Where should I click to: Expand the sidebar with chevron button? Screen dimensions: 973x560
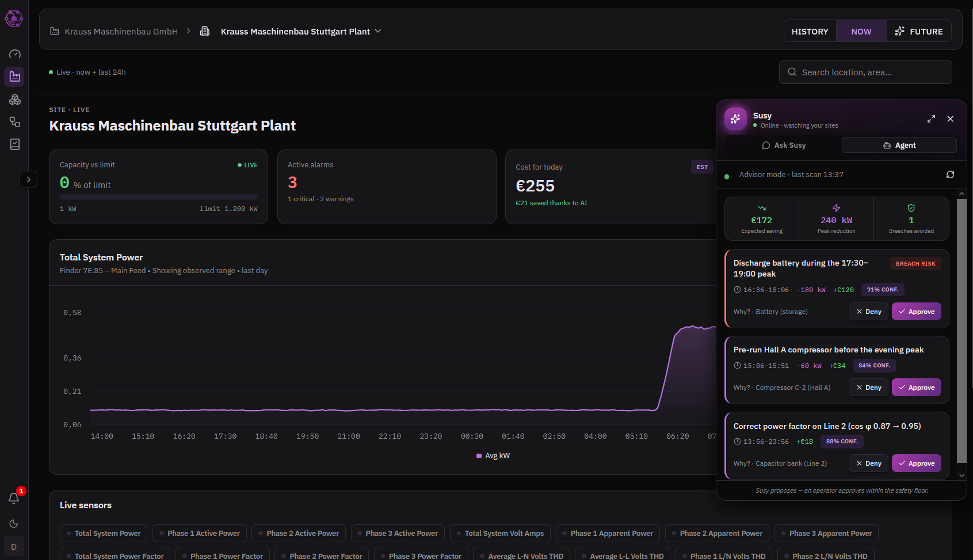tap(29, 179)
